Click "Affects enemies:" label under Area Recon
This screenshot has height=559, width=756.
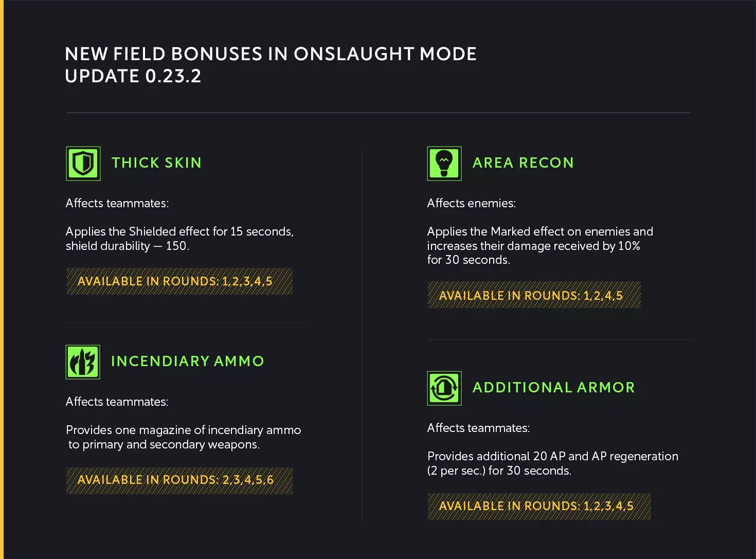click(472, 204)
